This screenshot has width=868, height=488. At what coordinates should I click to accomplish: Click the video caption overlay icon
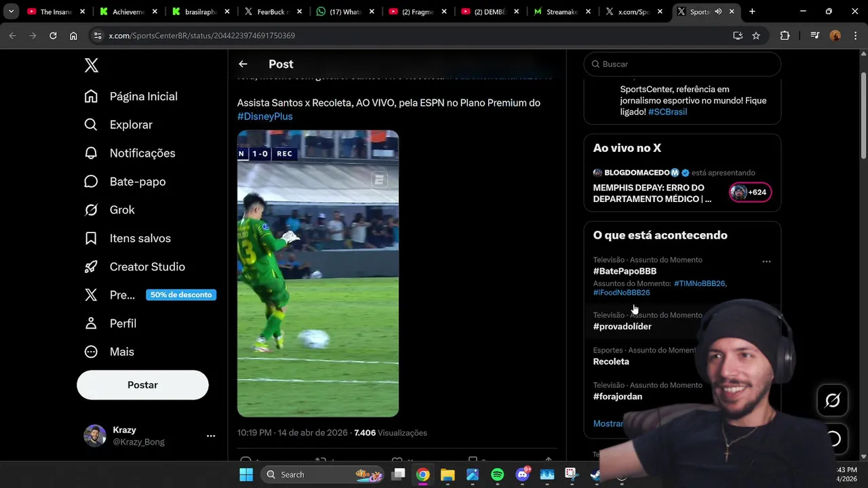pyautogui.click(x=379, y=180)
